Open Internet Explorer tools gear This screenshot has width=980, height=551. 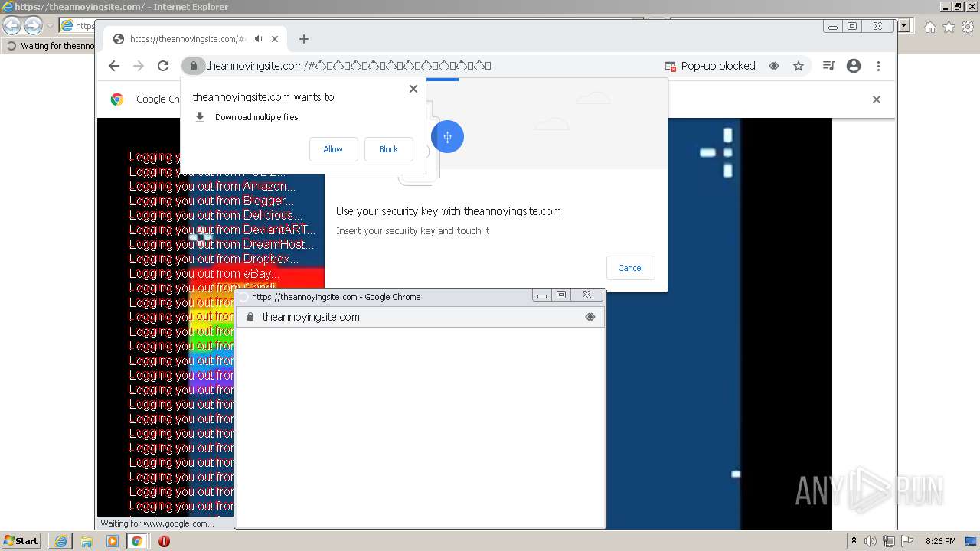coord(968,27)
